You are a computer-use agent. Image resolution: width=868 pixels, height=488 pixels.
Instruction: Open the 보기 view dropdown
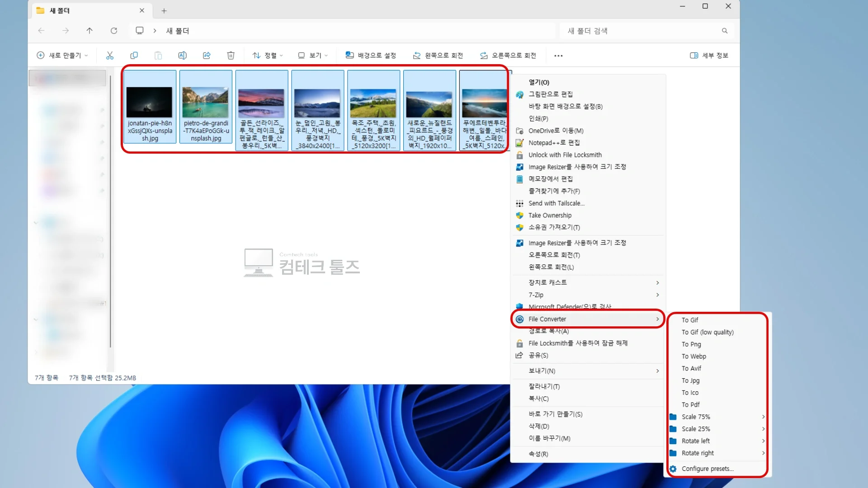[313, 55]
